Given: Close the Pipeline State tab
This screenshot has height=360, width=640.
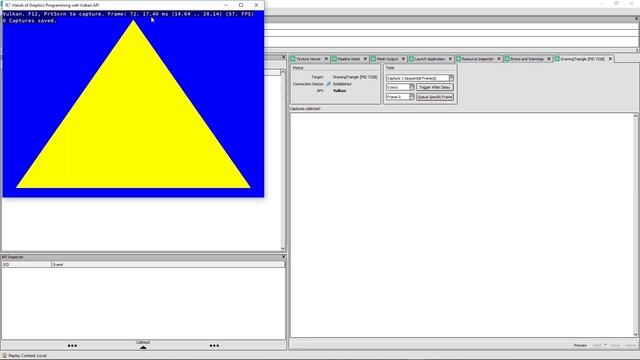Looking at the screenshot, I should [365, 59].
